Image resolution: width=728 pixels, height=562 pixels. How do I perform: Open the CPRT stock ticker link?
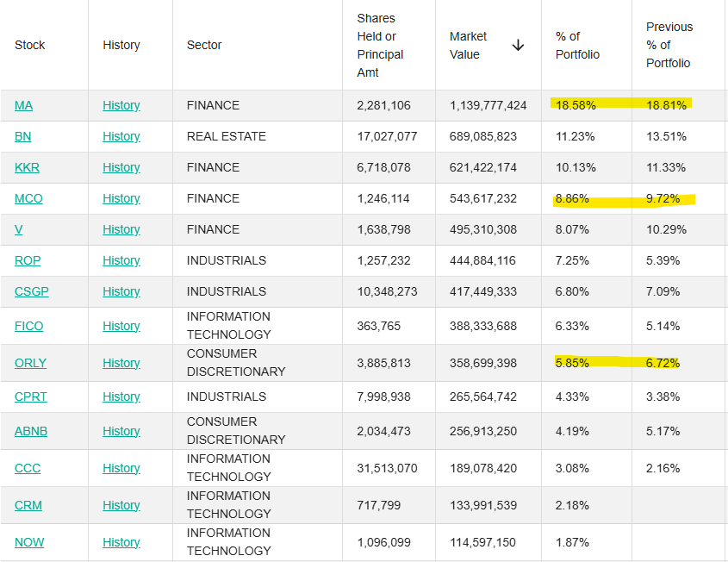pyautogui.click(x=31, y=397)
